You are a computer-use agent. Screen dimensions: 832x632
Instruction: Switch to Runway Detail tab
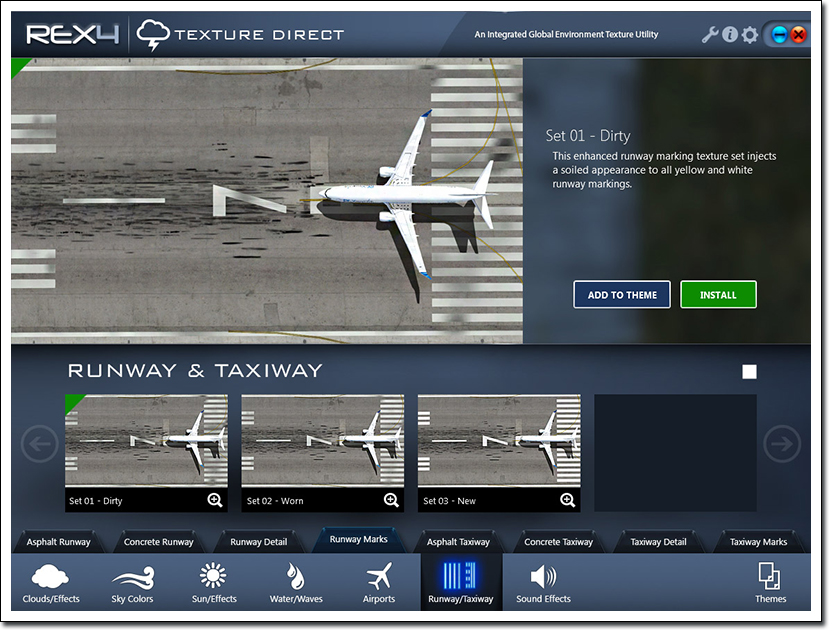258,542
